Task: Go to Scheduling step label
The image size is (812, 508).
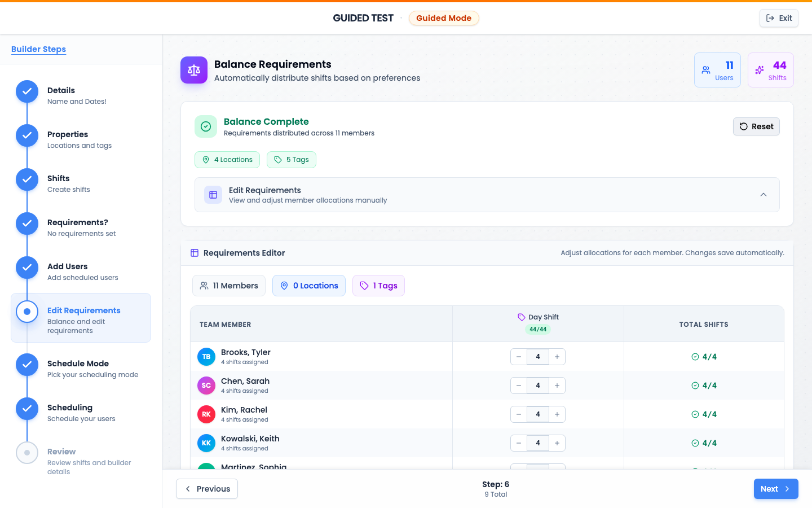Action: click(70, 408)
